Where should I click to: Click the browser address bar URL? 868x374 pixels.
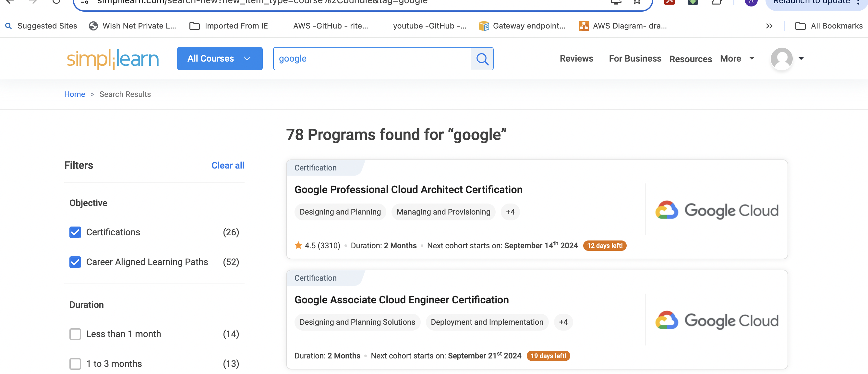point(262,2)
